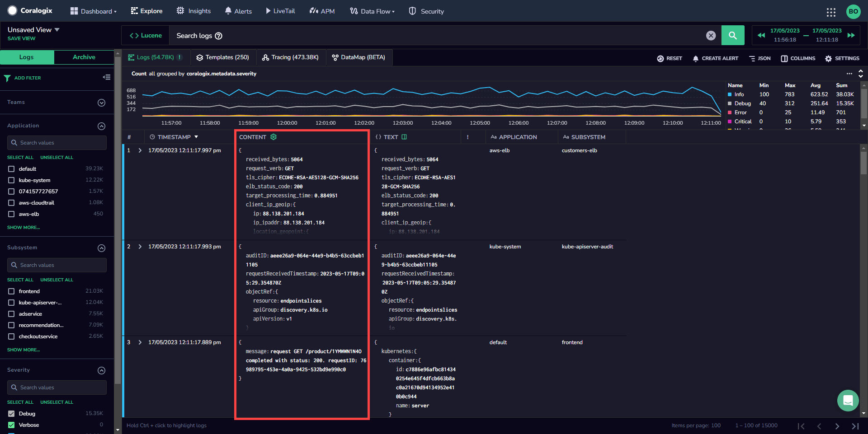Expand log row 1 details

tap(140, 150)
